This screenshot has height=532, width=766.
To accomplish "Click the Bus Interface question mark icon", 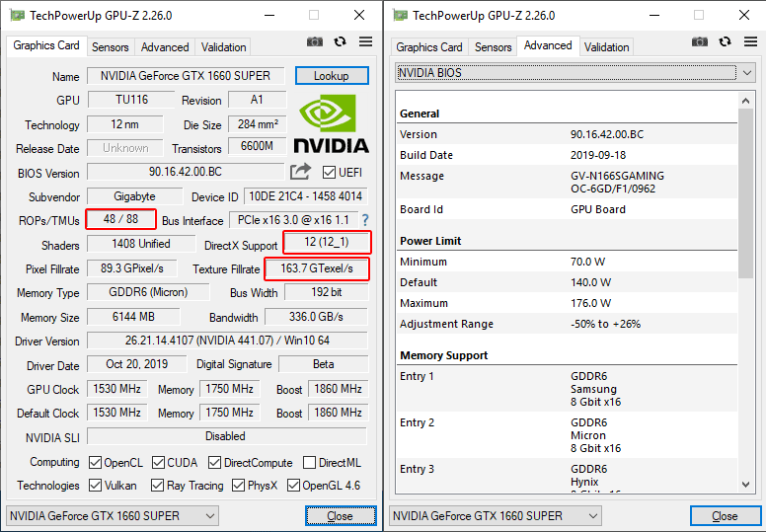I will pyautogui.click(x=365, y=220).
